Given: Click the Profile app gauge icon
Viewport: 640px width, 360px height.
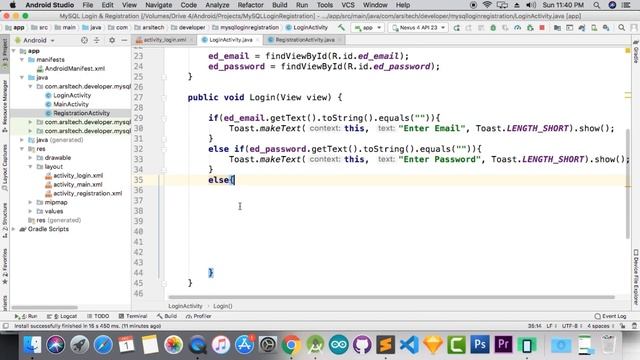Looking at the screenshot, I should point(517,28).
